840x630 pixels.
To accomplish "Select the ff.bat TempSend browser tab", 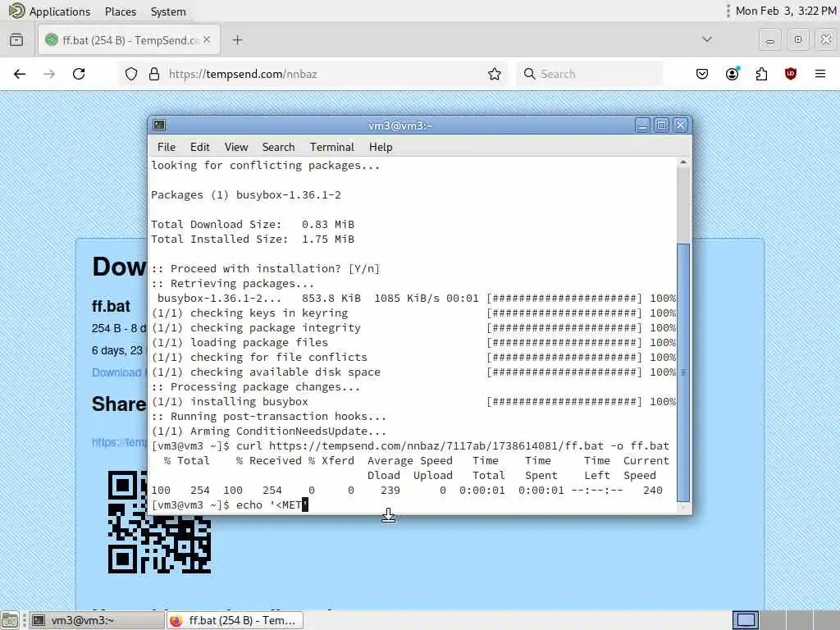I will coord(129,40).
